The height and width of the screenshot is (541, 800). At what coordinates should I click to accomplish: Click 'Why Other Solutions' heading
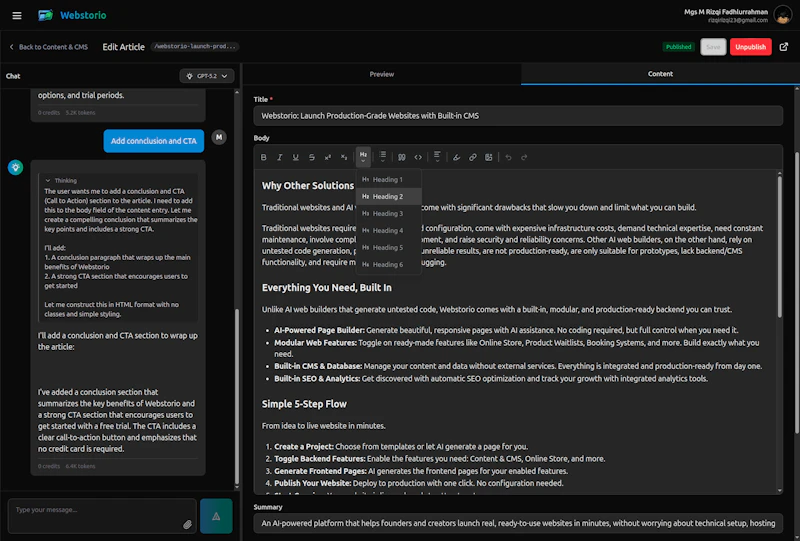(308, 186)
